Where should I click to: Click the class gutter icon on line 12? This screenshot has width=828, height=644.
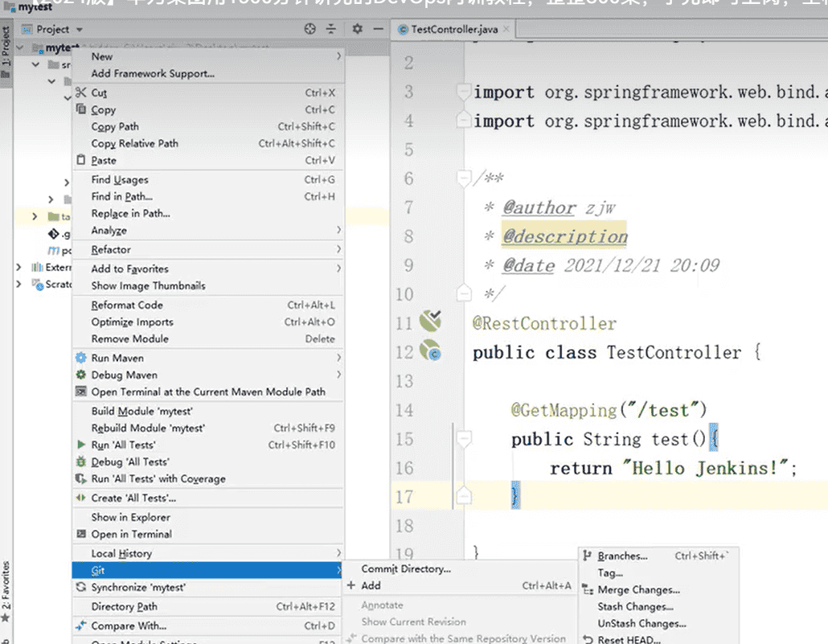(430, 351)
